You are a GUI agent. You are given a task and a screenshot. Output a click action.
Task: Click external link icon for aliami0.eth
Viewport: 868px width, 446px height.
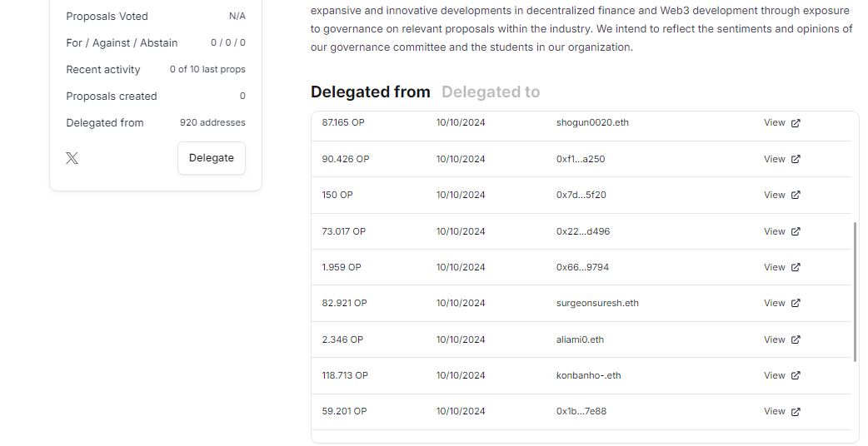click(796, 339)
